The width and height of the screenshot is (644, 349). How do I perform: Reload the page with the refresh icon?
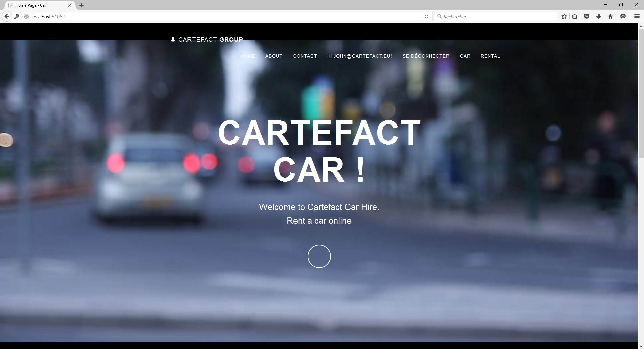click(426, 16)
